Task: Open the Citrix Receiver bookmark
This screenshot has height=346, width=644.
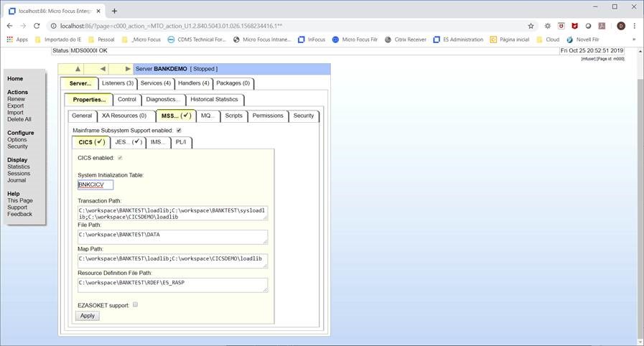Action: (x=406, y=39)
